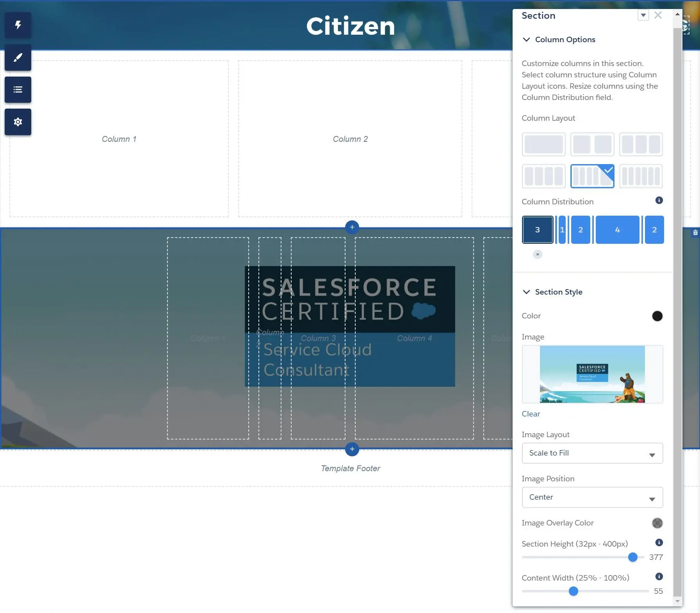The image size is (700, 613).
Task: Click the info icon beside Column Distribution
Action: (x=659, y=200)
